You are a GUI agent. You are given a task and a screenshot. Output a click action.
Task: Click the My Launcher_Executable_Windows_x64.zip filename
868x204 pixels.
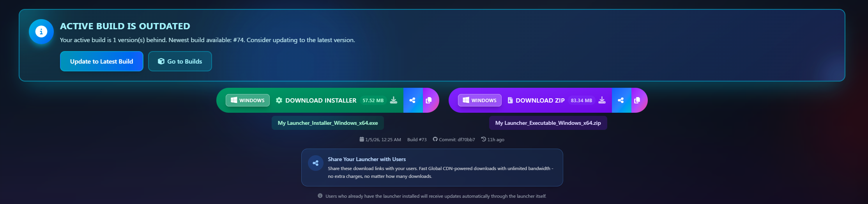[548, 123]
